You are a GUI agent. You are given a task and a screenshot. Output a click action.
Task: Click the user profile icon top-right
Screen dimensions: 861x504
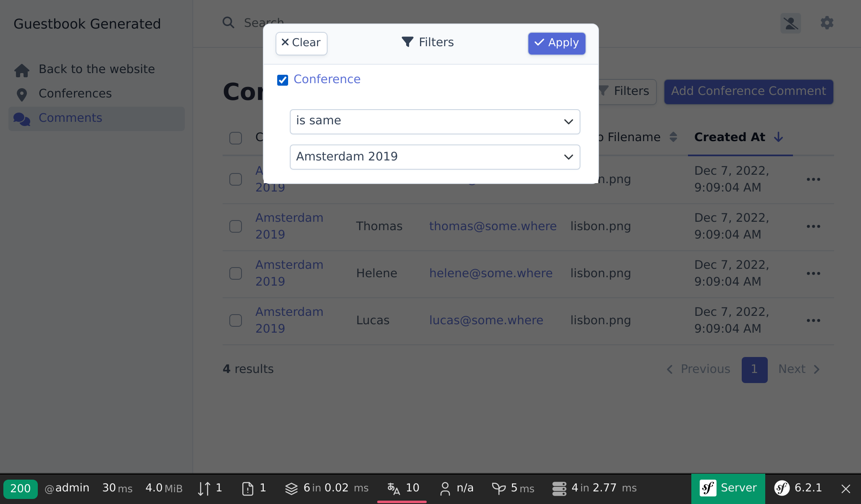pos(790,22)
